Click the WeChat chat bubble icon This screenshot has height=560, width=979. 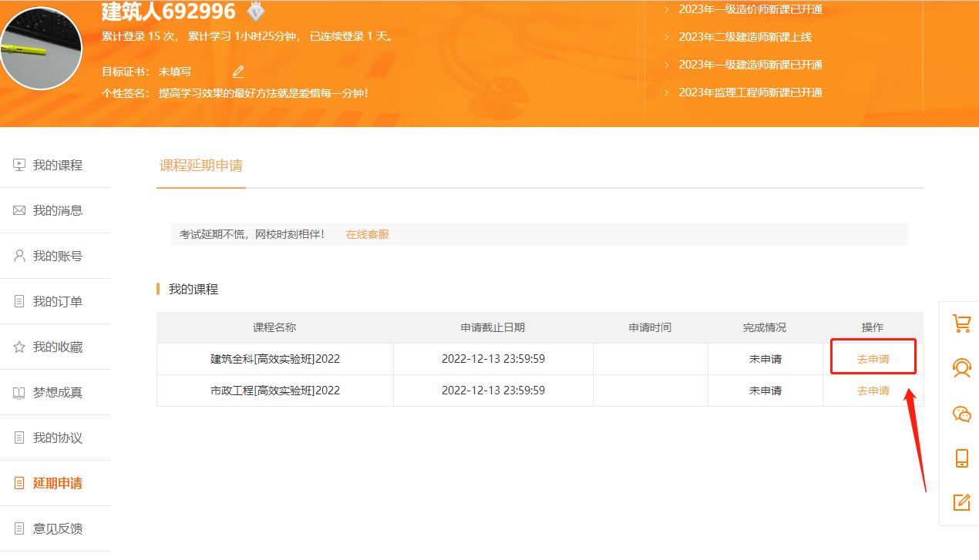(x=961, y=414)
